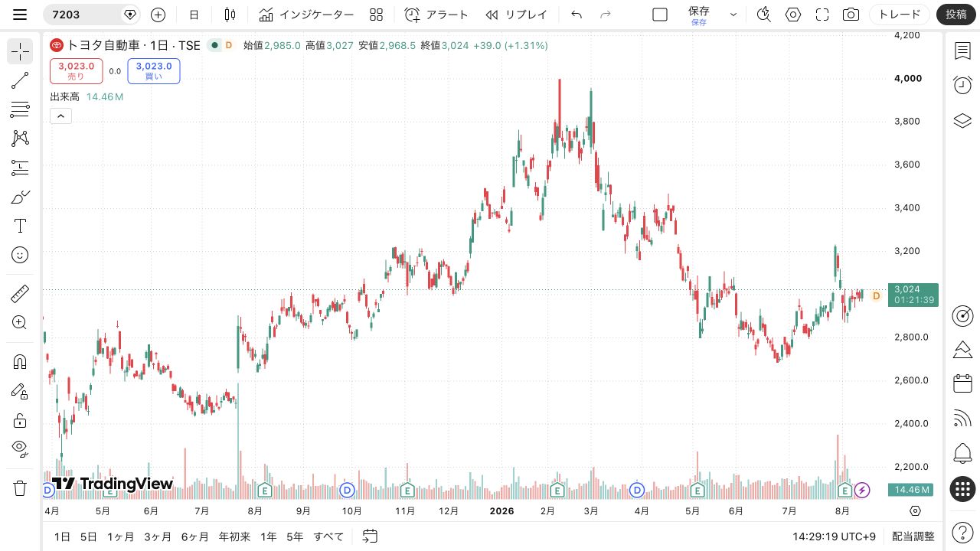Collapse the indicator legend arrow

(60, 116)
